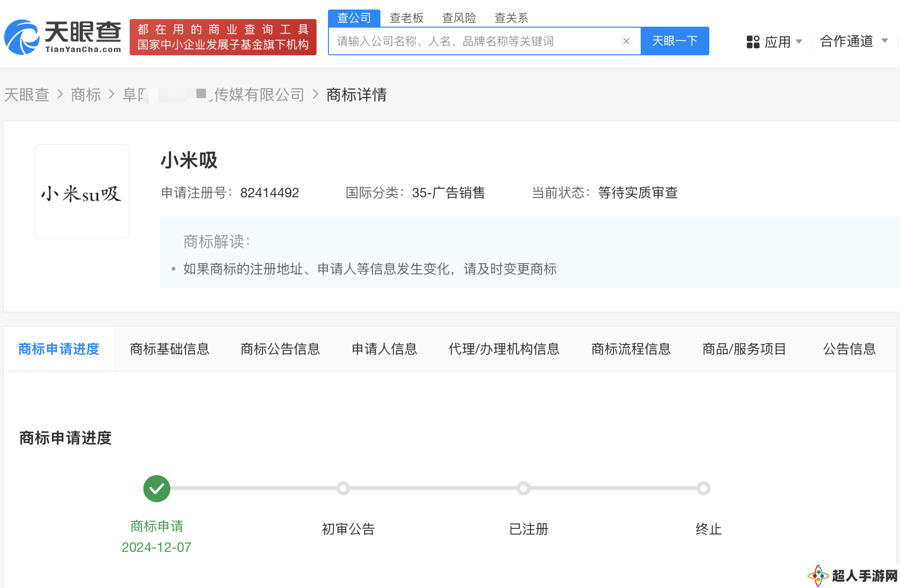Switch to the 公告信息 tab
This screenshot has width=900, height=588.
[x=849, y=349]
